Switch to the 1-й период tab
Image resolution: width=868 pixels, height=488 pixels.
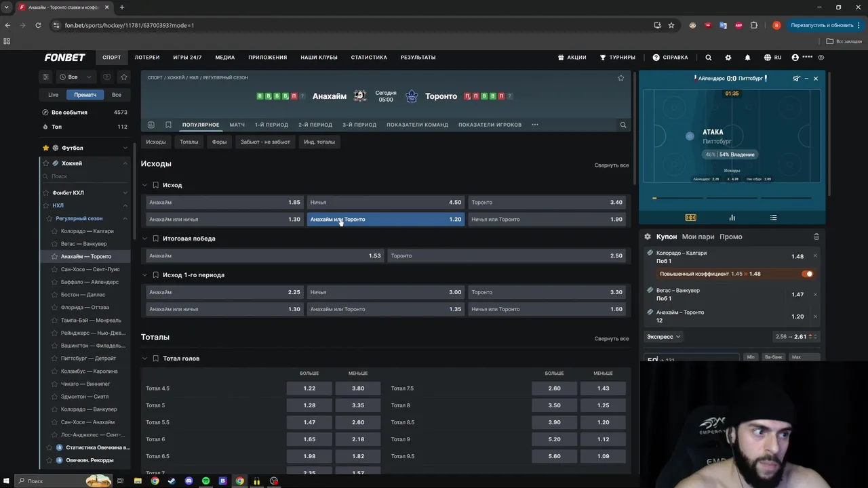pos(271,125)
